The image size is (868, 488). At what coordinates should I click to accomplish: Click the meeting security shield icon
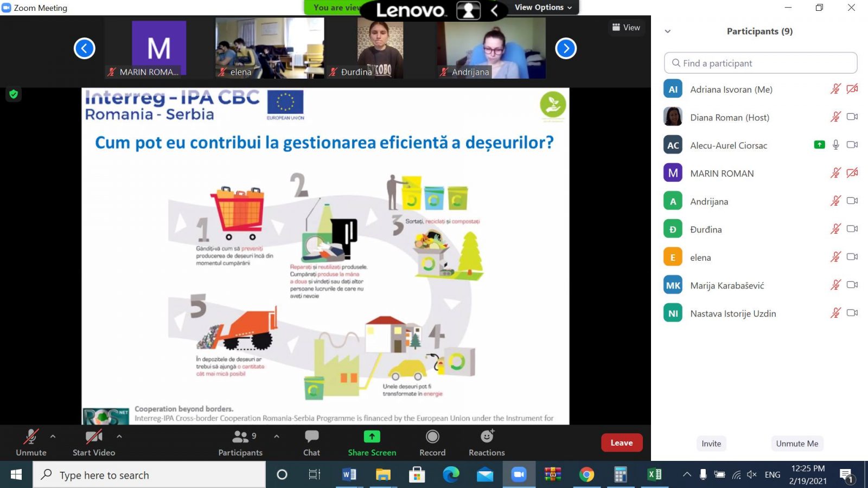13,94
